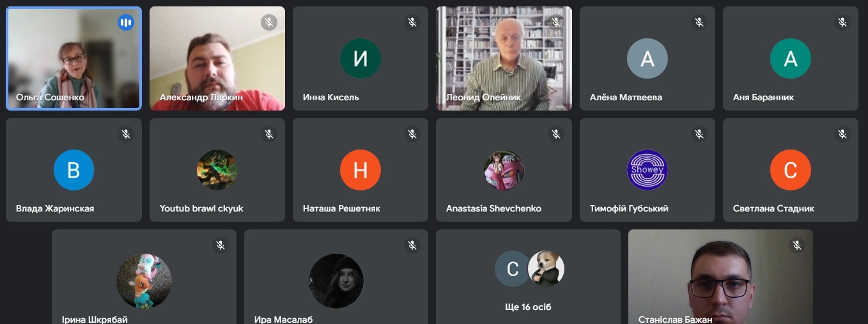Click muted mic icon on Леонид Олейник tile
This screenshot has height=324, width=868.
click(x=556, y=22)
